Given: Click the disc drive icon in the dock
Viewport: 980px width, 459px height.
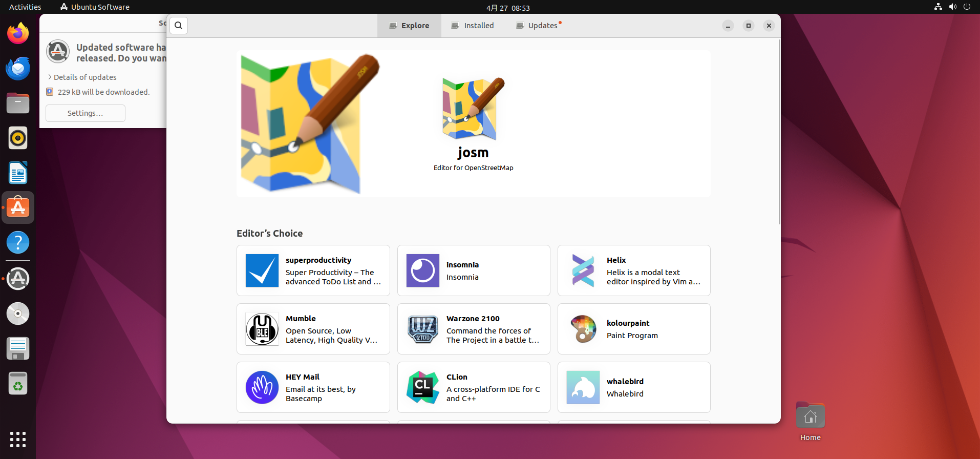Looking at the screenshot, I should tap(18, 314).
